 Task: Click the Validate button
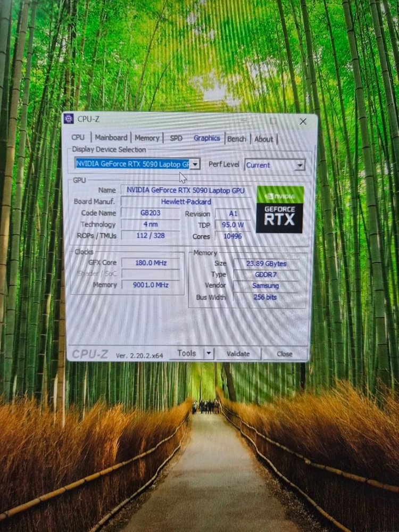click(x=238, y=354)
